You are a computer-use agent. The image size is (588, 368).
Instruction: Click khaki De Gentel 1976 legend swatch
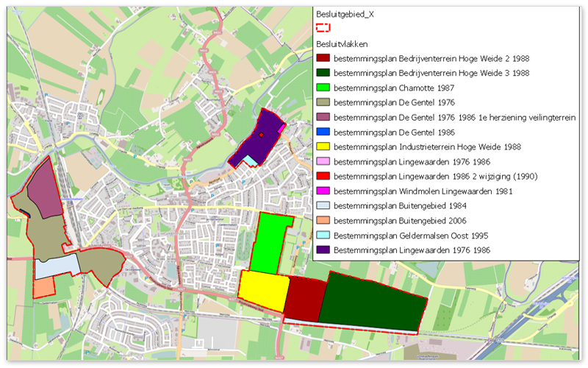pyautogui.click(x=323, y=102)
